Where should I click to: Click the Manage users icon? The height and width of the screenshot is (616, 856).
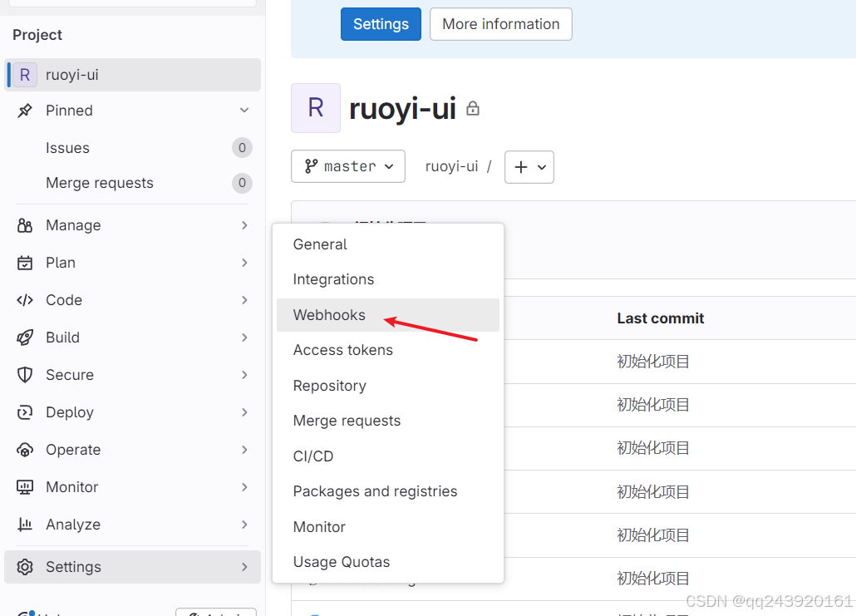point(25,225)
